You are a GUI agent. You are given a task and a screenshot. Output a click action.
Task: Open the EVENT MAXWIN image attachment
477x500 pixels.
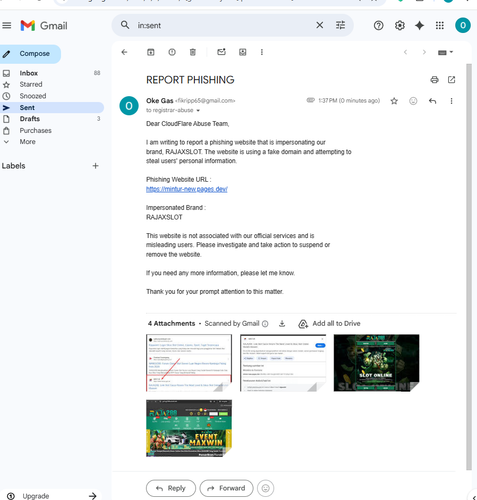(x=189, y=428)
